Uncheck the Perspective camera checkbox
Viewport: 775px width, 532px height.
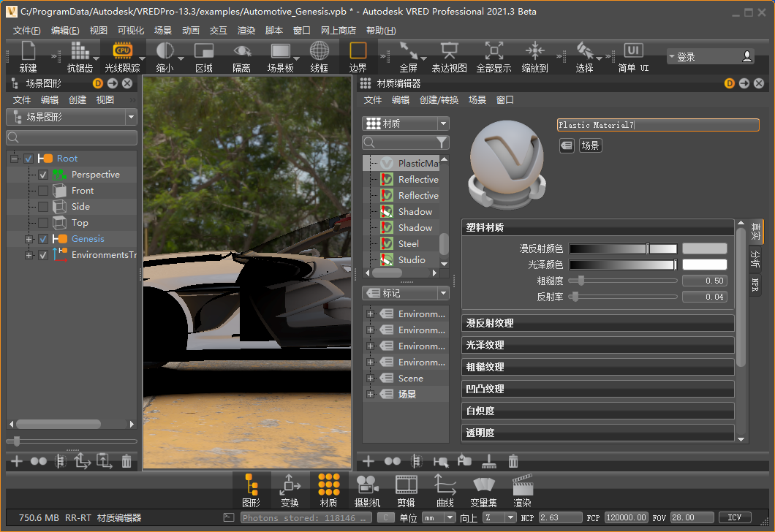click(43, 175)
